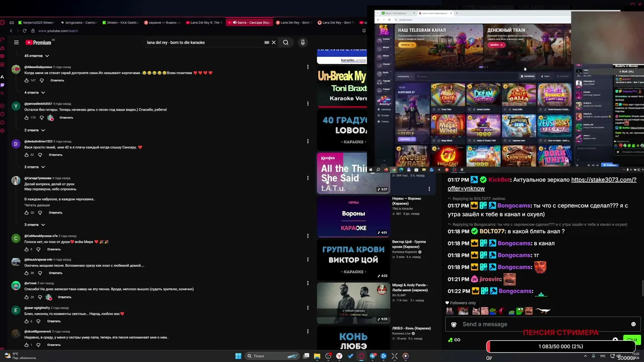Open the three-dot menu for @АйманБайдалина comment

pyautogui.click(x=308, y=66)
